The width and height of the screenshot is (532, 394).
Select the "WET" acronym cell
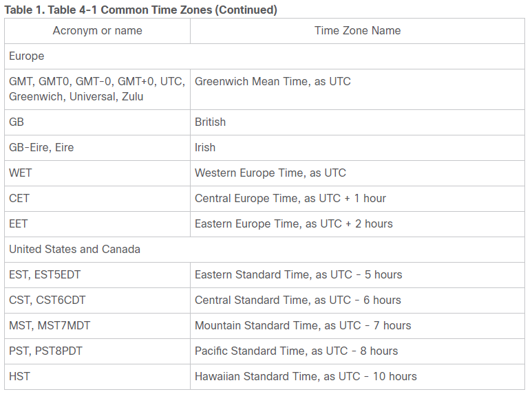[21, 173]
